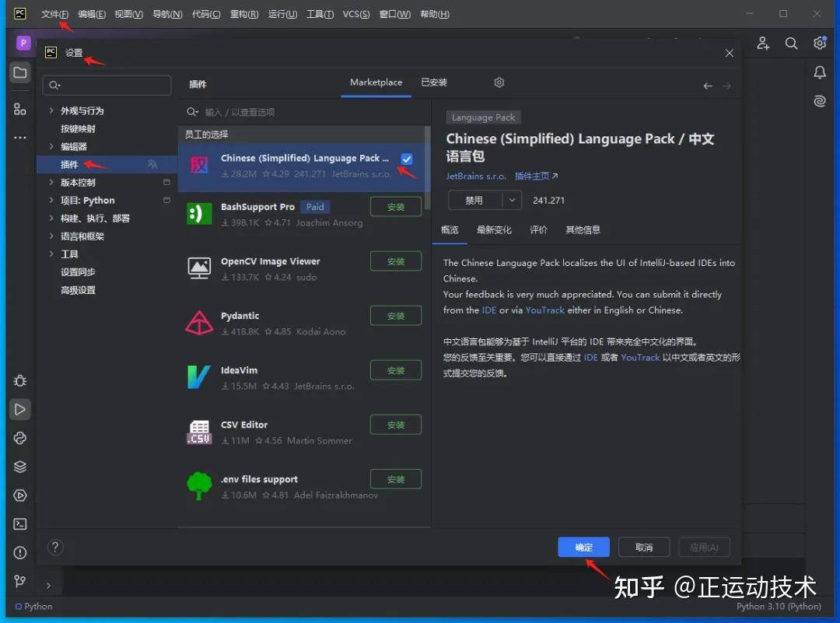Open the 帮助 menu
Viewport: 840px width, 623px height.
tap(434, 13)
